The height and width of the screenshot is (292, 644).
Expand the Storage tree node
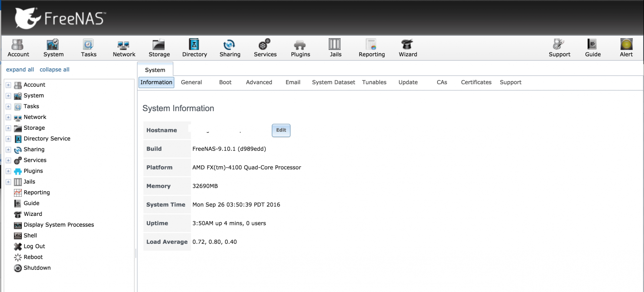click(8, 128)
